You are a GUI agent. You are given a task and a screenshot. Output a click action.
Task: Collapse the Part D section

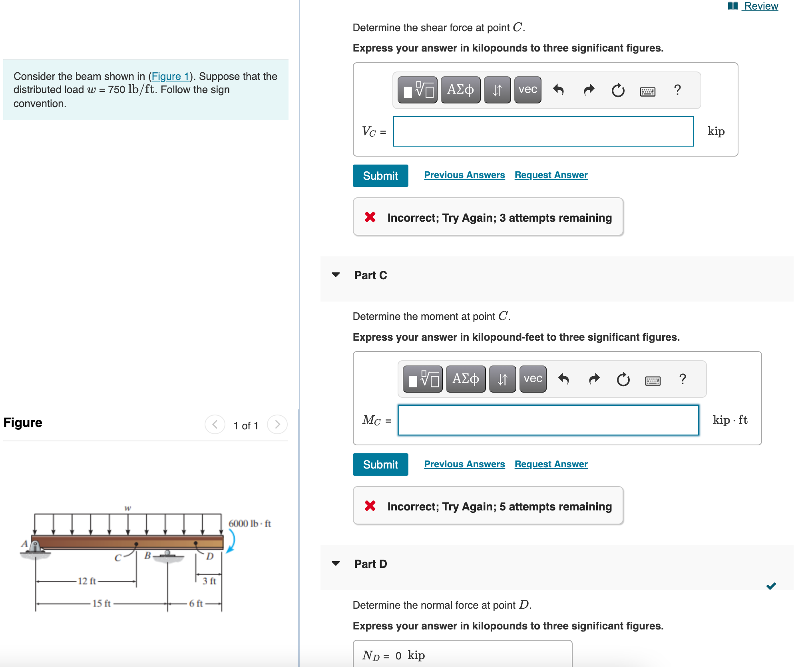tap(336, 564)
